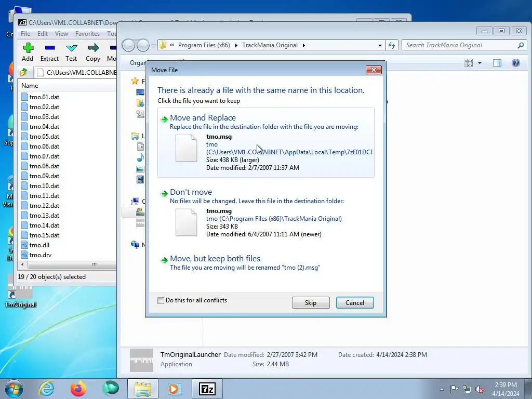Select tmo.01.dat in 7-Zip list

tap(40, 97)
